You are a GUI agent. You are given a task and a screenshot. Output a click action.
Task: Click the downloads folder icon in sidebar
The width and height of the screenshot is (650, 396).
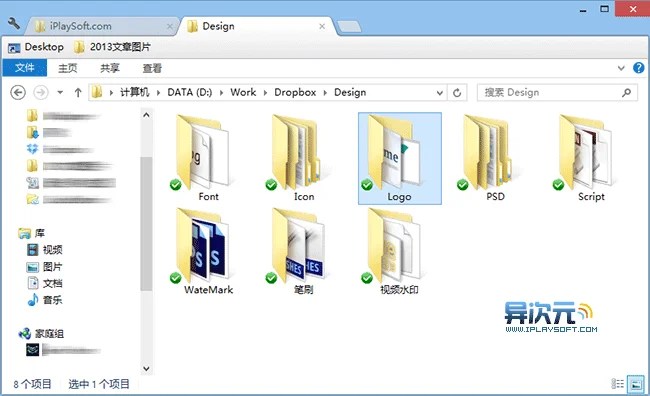(32, 132)
